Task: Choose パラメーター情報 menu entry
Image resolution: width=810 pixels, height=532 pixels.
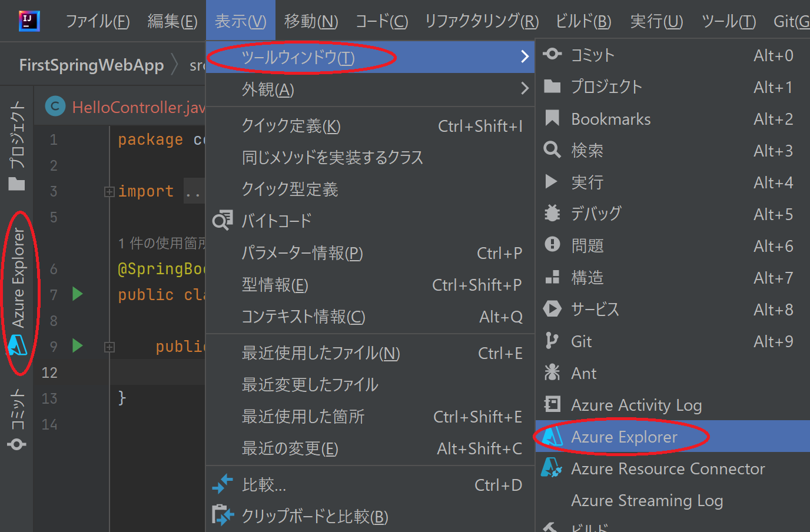Action: pos(370,253)
